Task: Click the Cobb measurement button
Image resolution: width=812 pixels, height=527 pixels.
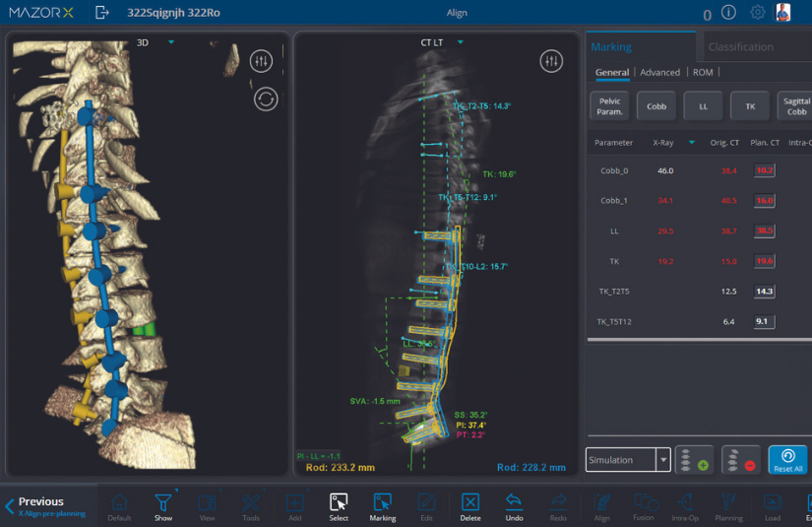Action: 656,106
